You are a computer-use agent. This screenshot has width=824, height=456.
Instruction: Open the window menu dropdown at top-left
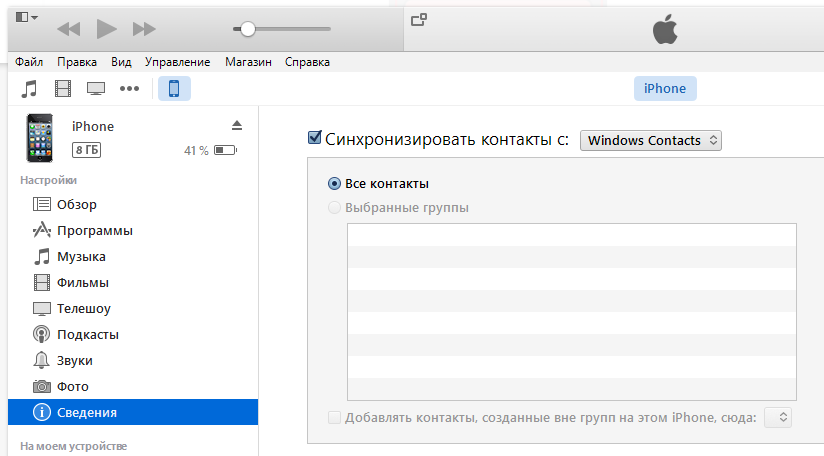coord(27,18)
